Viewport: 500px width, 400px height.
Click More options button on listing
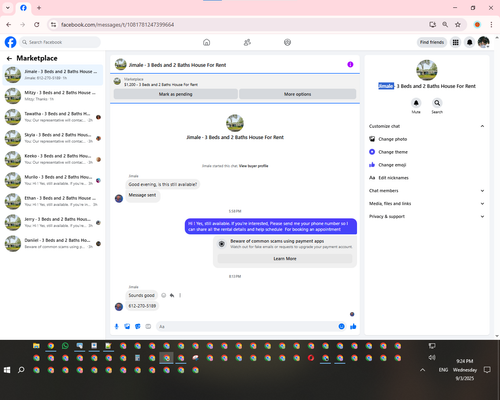[297, 94]
